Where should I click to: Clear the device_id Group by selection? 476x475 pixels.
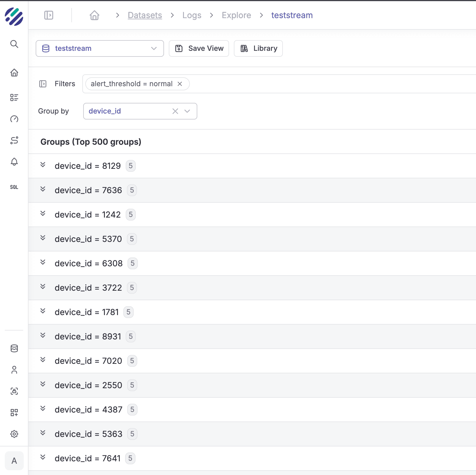(x=175, y=111)
